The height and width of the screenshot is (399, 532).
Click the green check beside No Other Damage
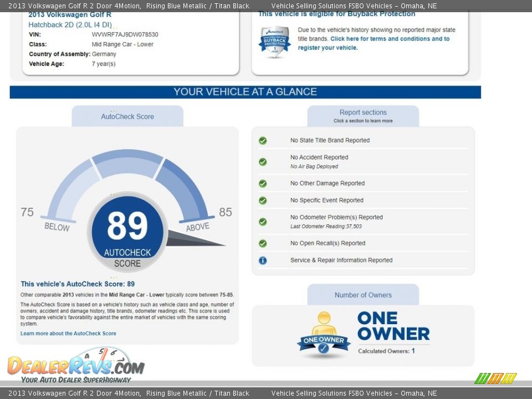pos(263,183)
